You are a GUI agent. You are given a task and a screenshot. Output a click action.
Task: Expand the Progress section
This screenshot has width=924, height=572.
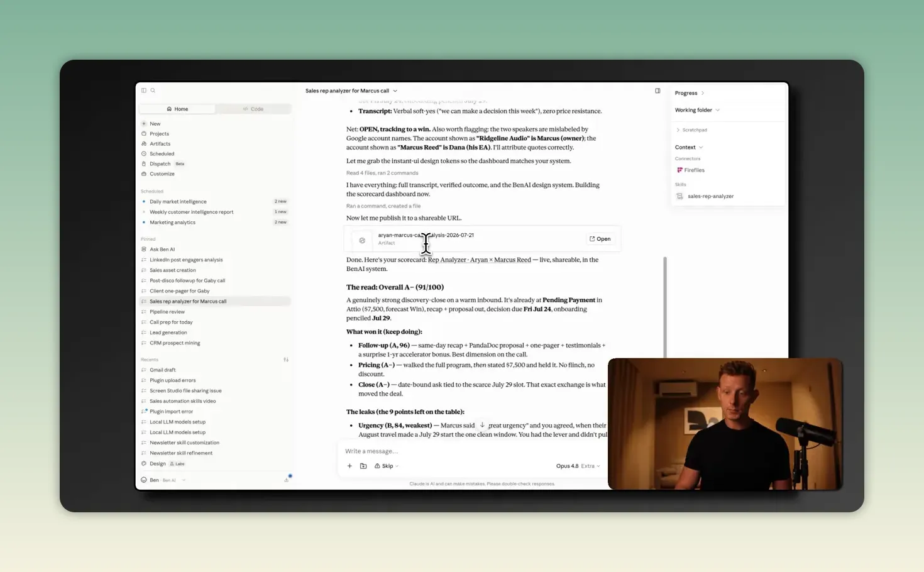pyautogui.click(x=690, y=93)
